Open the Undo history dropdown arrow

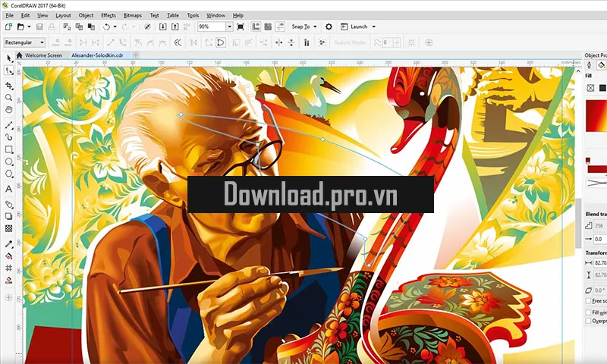tap(115, 27)
